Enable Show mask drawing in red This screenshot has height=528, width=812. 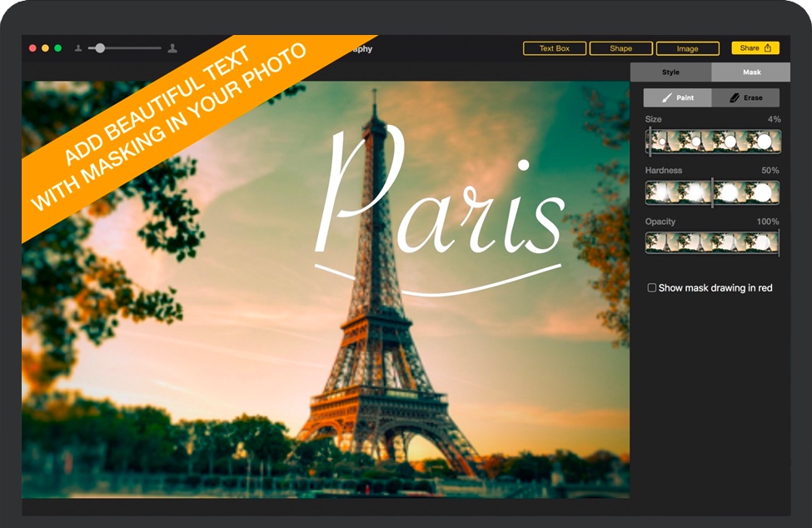pos(652,286)
